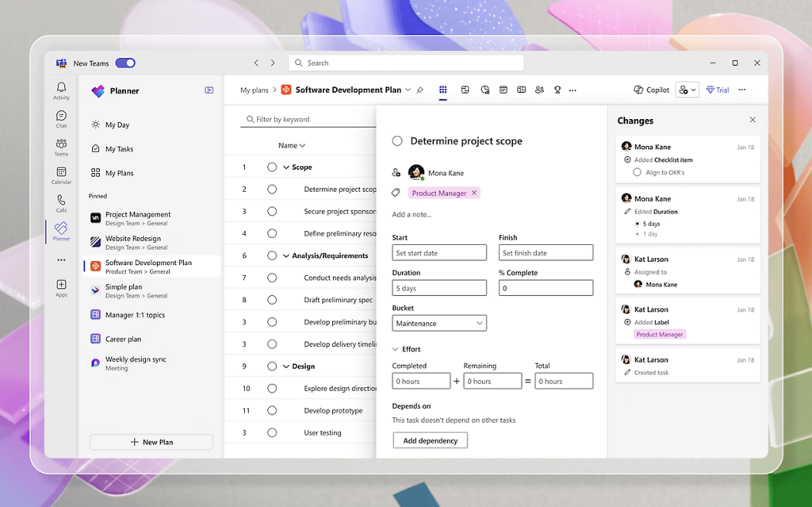Open pinned Simple plan

coord(151,291)
